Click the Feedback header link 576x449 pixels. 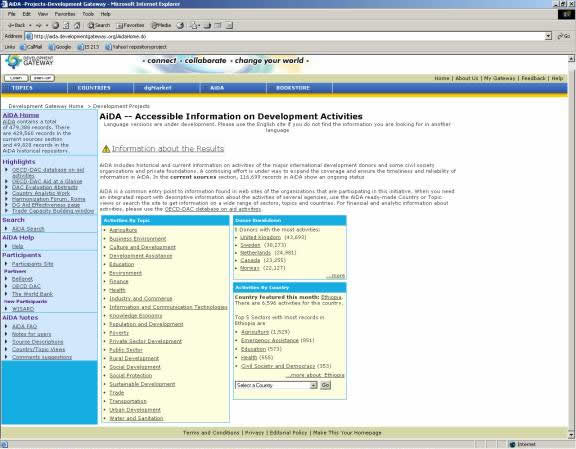tap(533, 78)
